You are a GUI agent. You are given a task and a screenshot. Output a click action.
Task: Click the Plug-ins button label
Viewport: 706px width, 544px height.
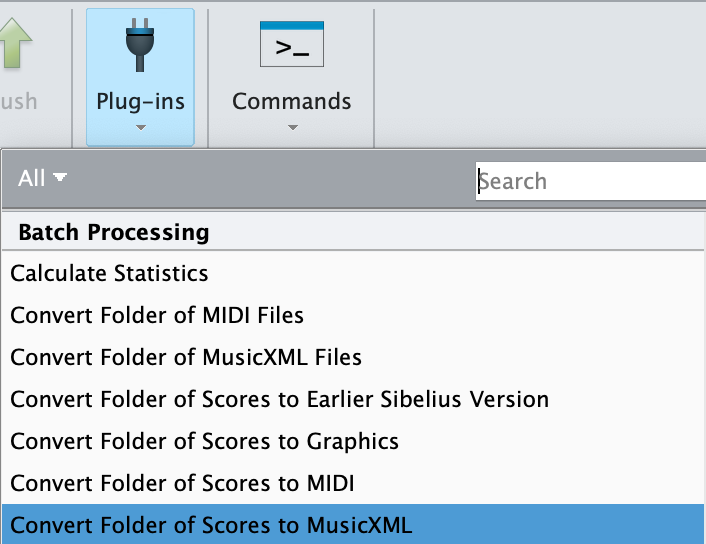coord(140,101)
